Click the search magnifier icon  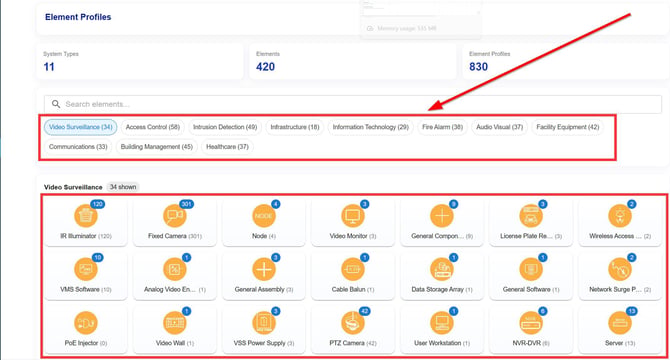pos(56,104)
